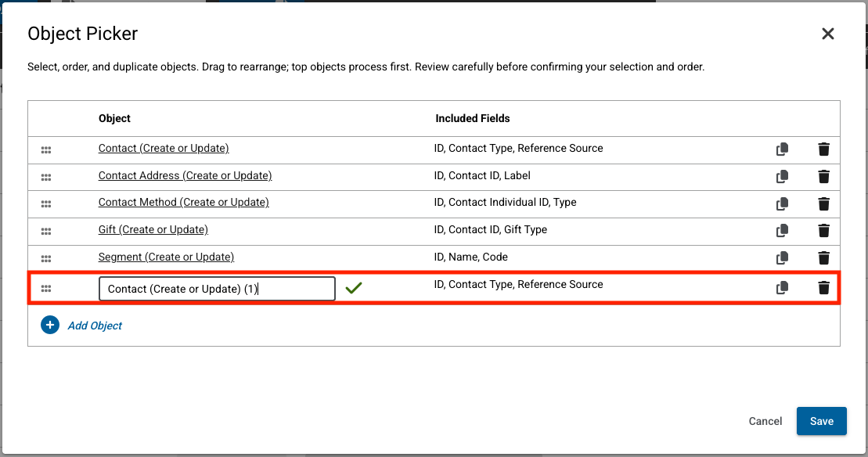
Task: Grab the drag handle for Contact Address row
Action: (x=46, y=177)
